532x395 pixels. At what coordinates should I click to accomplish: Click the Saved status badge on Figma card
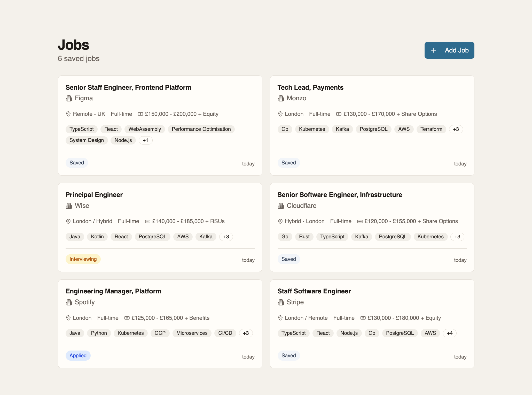pyautogui.click(x=77, y=163)
